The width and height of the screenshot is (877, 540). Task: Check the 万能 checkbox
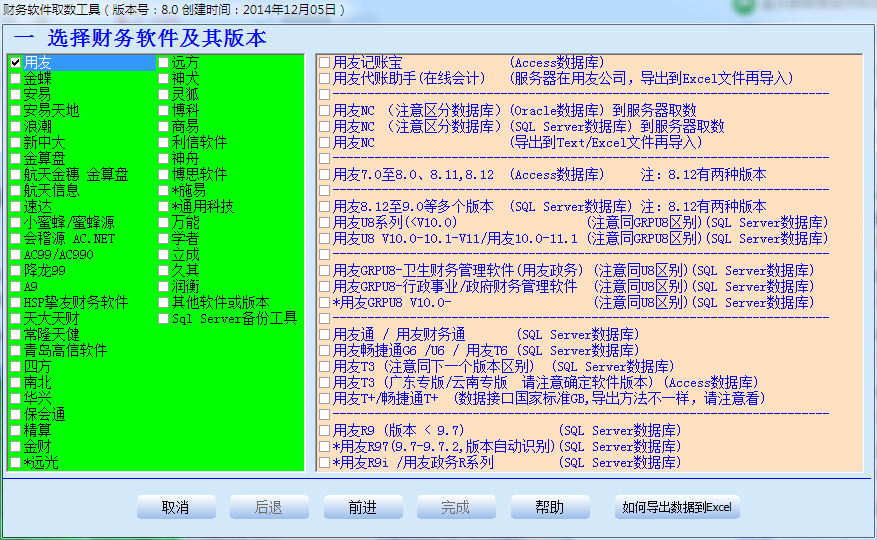pos(163,223)
